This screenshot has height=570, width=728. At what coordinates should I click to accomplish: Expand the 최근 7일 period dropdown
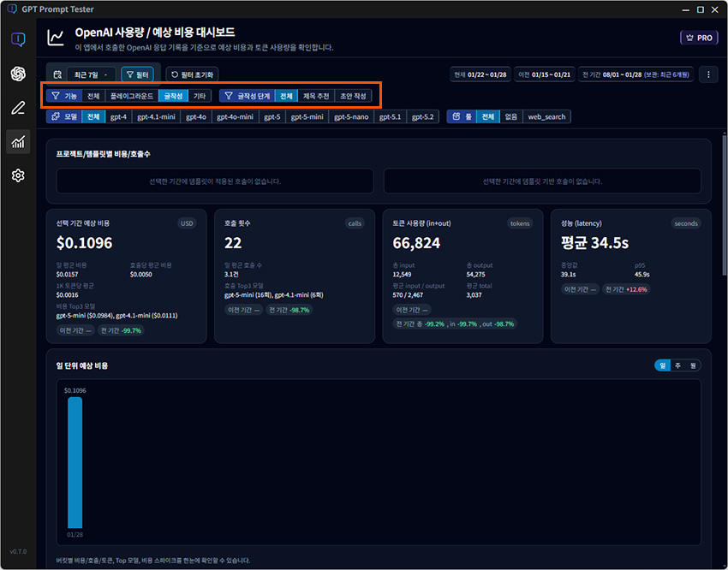click(90, 75)
